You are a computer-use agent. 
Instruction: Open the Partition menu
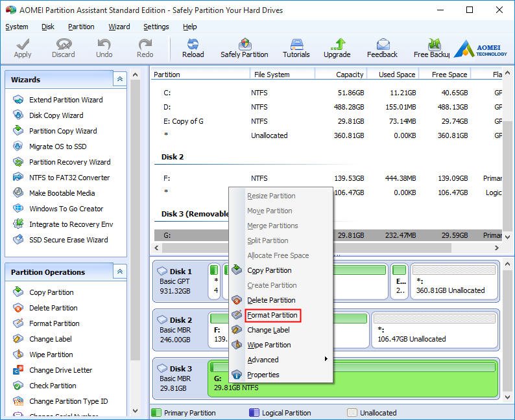pyautogui.click(x=81, y=27)
